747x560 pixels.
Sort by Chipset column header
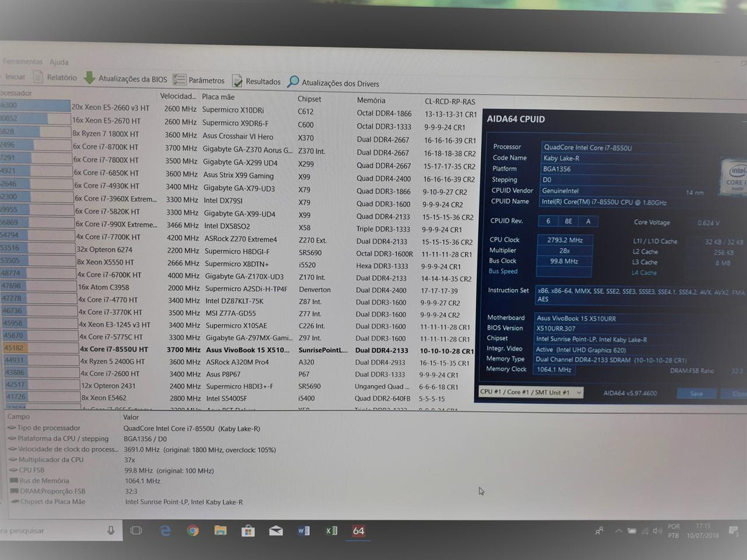click(x=309, y=99)
